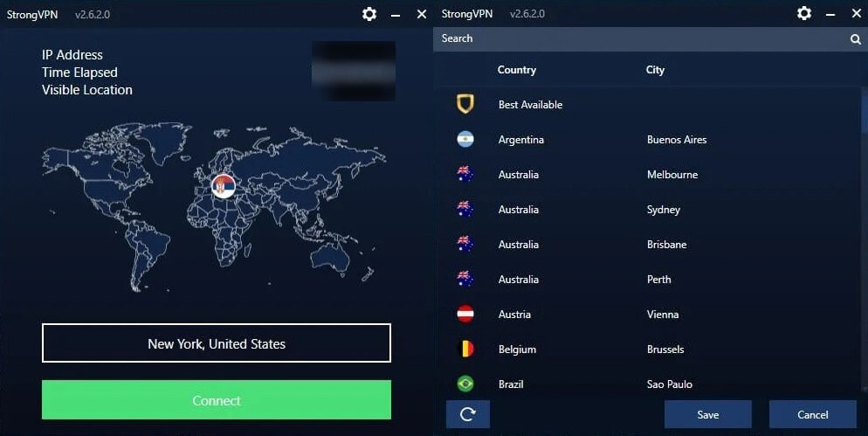The height and width of the screenshot is (436, 868).
Task: Sort by the City column header
Action: click(655, 70)
